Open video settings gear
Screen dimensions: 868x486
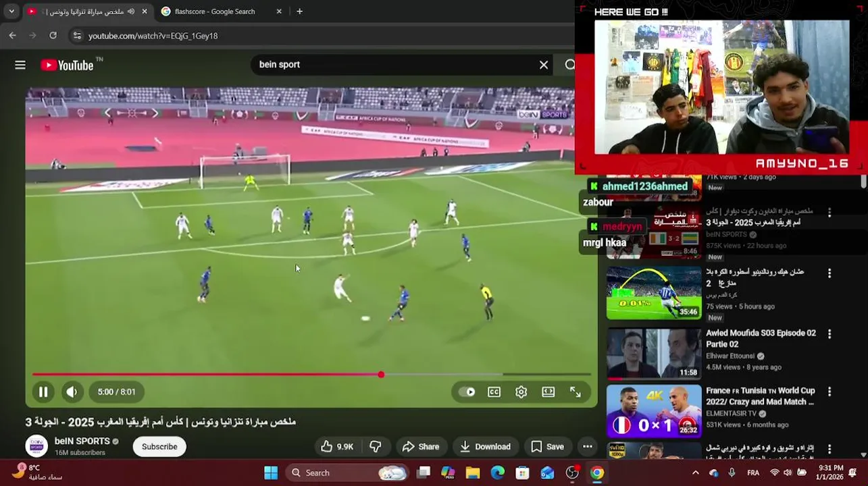click(x=521, y=391)
